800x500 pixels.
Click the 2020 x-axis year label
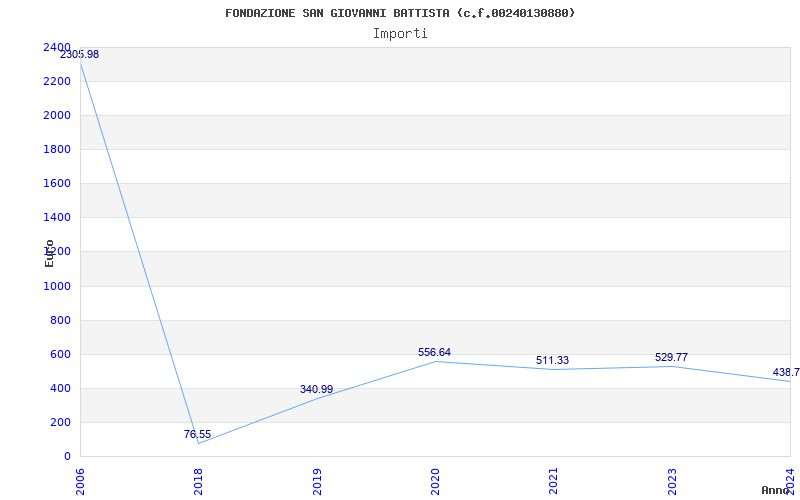point(435,482)
